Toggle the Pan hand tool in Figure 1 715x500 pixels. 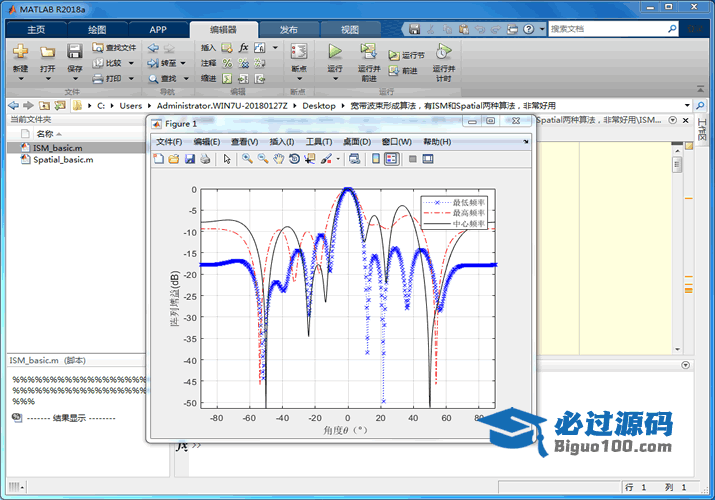coord(279,159)
